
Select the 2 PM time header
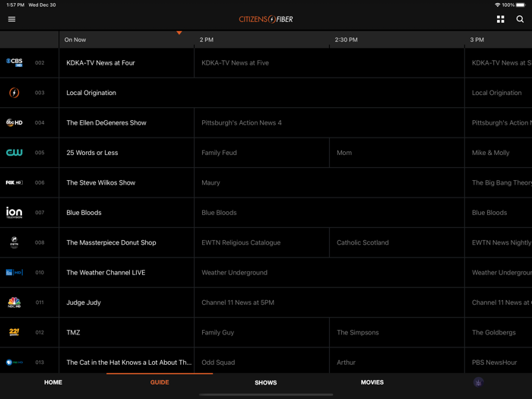tap(207, 40)
